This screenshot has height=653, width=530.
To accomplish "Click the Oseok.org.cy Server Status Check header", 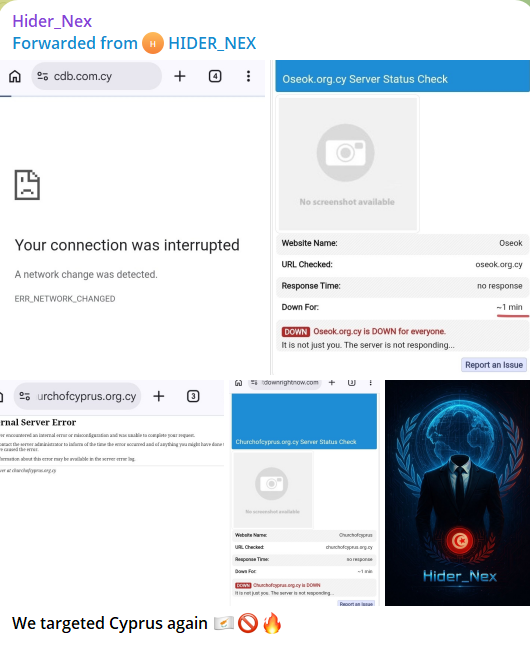I will (x=402, y=76).
